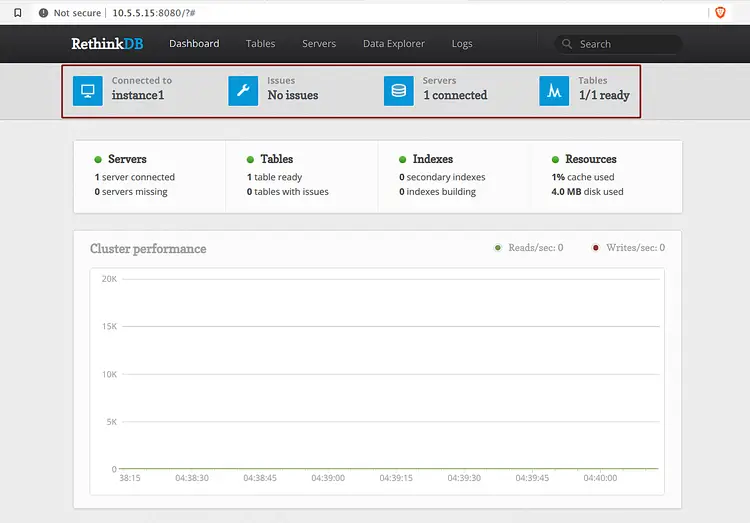Click '1 table ready' text
This screenshot has height=523, width=750.
275,177
